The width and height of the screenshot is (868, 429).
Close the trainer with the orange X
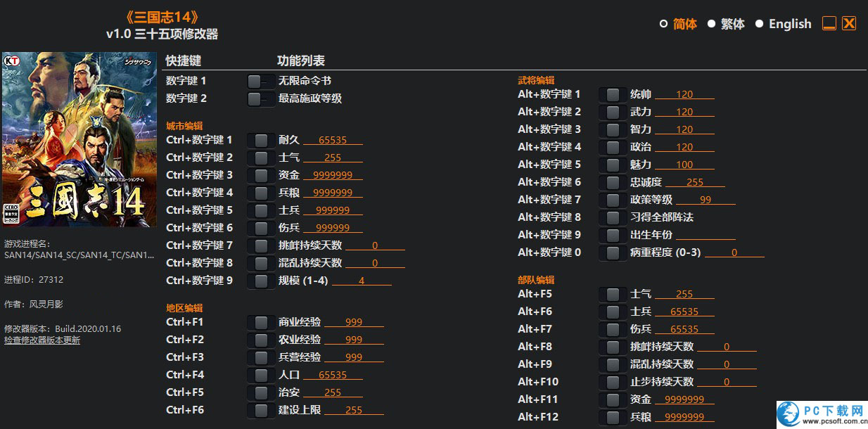click(x=849, y=23)
